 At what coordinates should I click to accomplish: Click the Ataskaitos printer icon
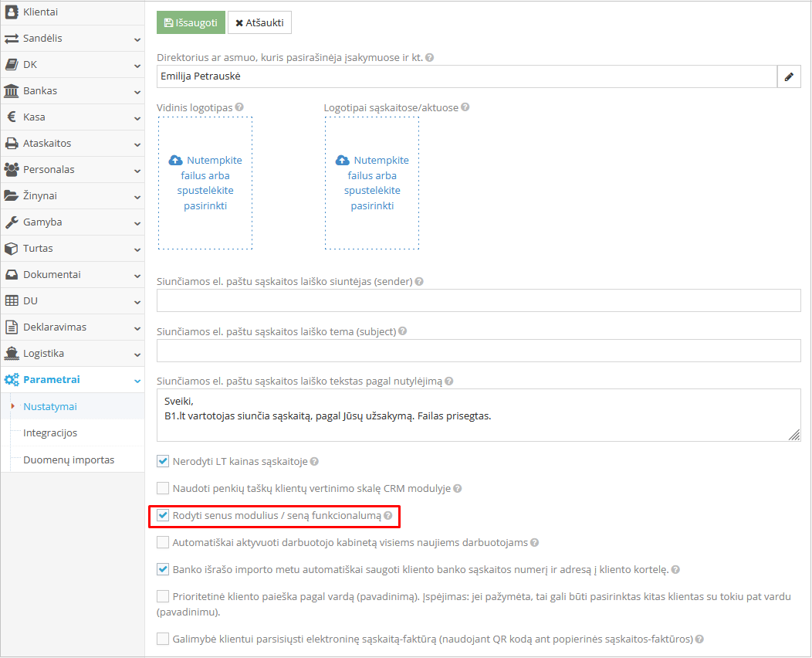coord(12,144)
